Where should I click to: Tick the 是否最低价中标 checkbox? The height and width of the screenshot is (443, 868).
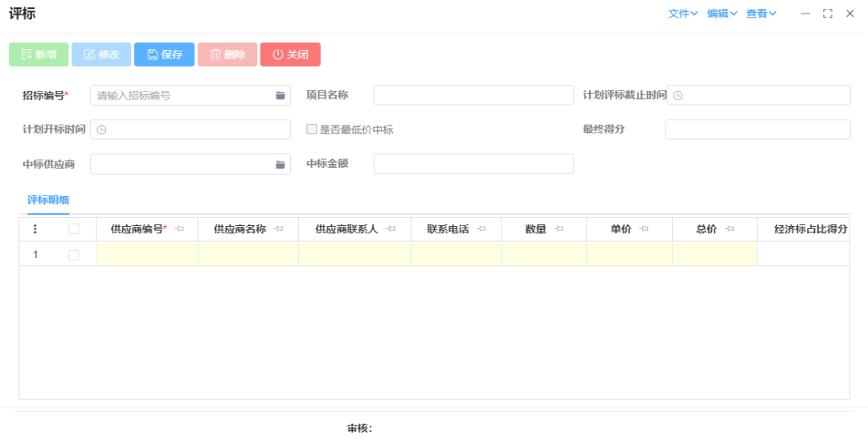pyautogui.click(x=312, y=129)
